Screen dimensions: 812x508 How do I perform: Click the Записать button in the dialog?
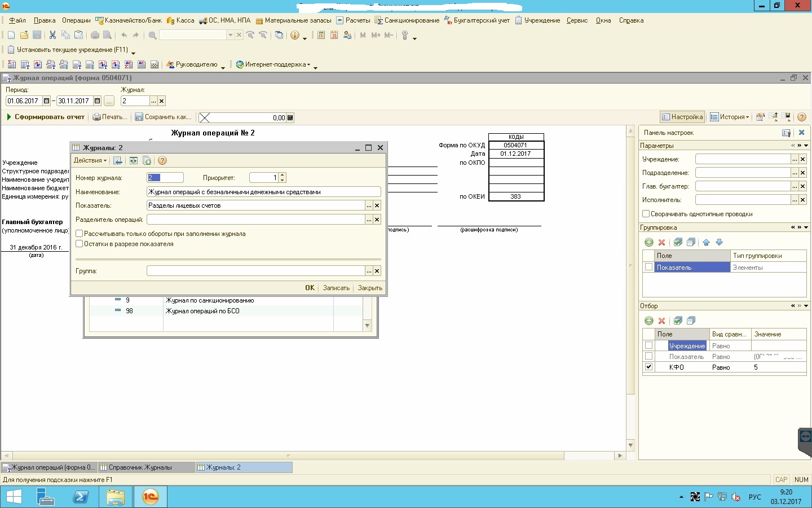336,288
